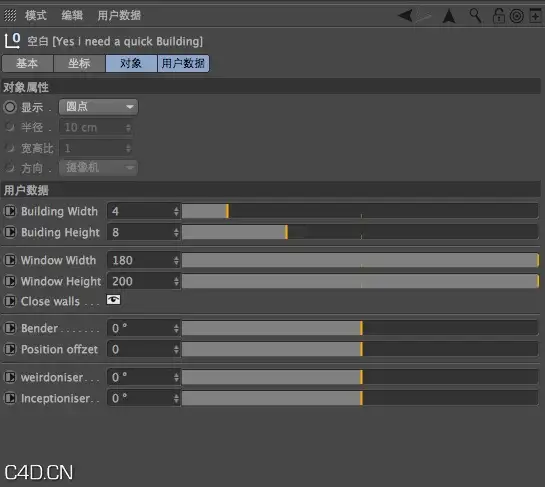Click the keyframe icon for Buiding Height
The width and height of the screenshot is (545, 487).
(10, 232)
